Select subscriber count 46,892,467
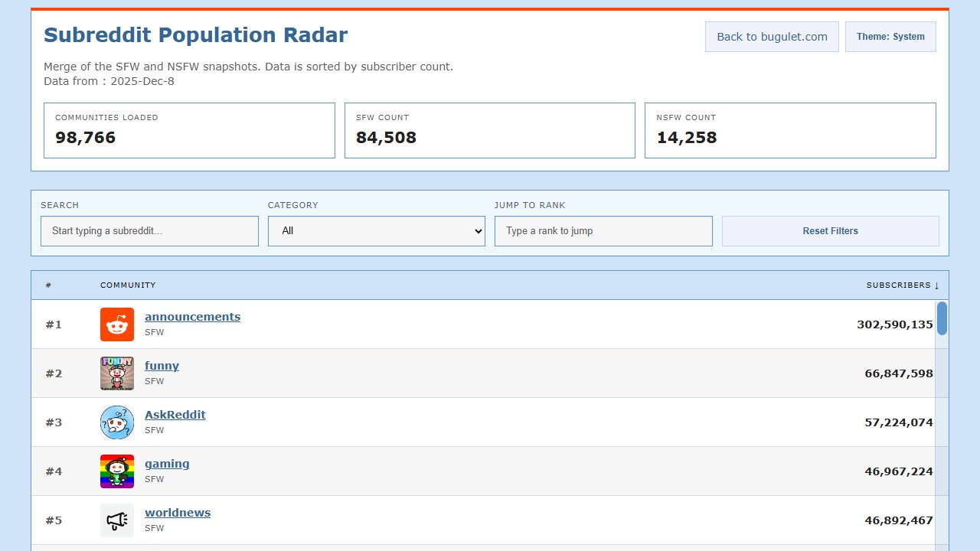 [x=899, y=520]
